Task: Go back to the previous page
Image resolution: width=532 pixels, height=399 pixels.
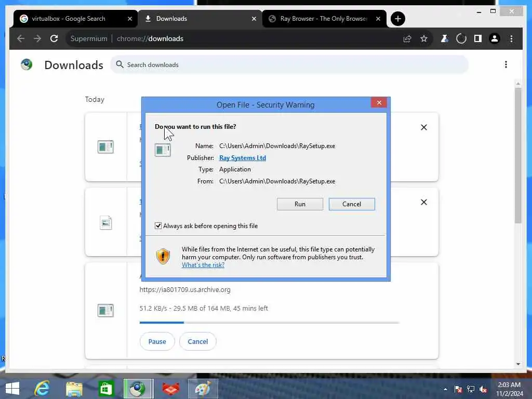Action: [x=21, y=38]
